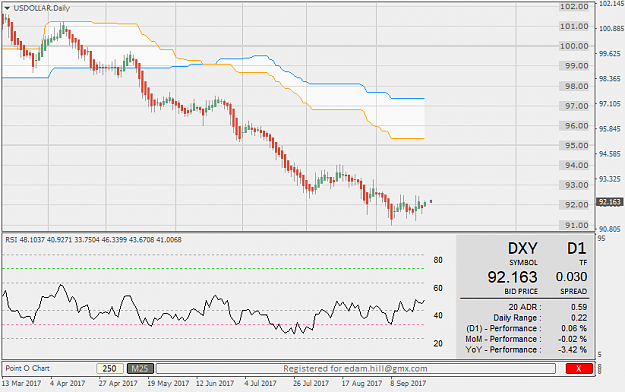
Task: Click the Daily Range value 0.22
Action: [x=579, y=318]
